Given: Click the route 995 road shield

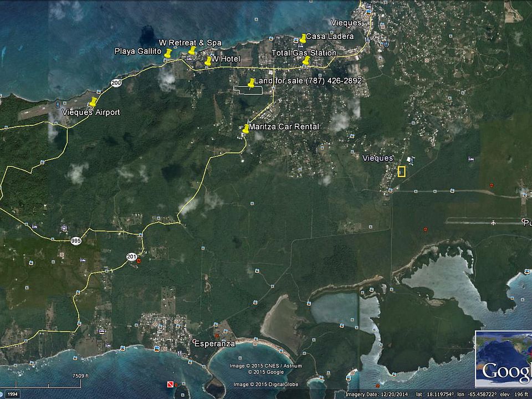Looking at the screenshot, I should (x=76, y=241).
